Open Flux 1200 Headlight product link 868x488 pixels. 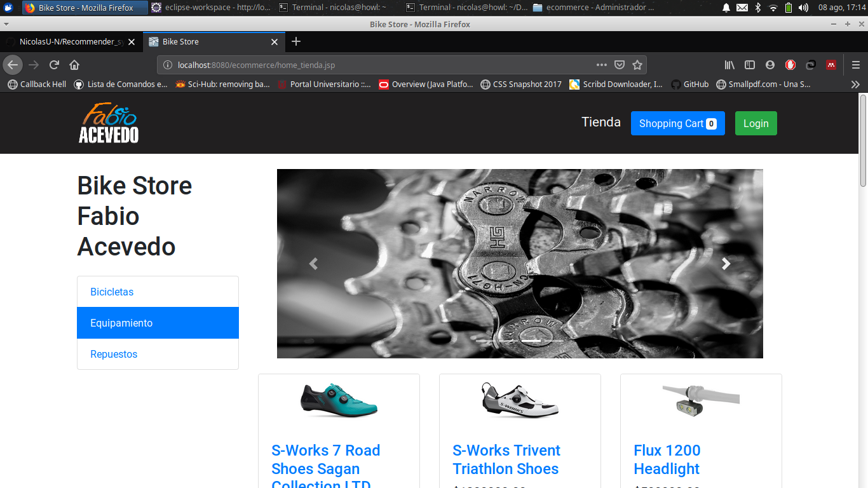coord(667,459)
